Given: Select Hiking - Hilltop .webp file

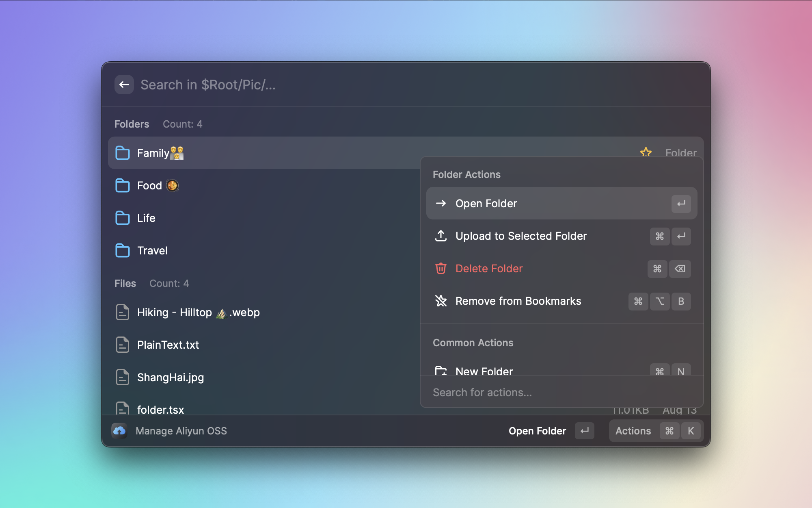Looking at the screenshot, I should click(x=198, y=313).
